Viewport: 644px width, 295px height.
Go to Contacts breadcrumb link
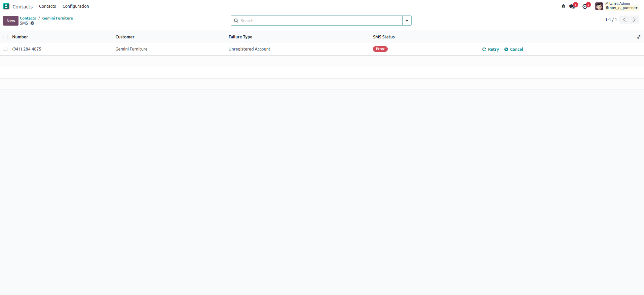pos(28,18)
